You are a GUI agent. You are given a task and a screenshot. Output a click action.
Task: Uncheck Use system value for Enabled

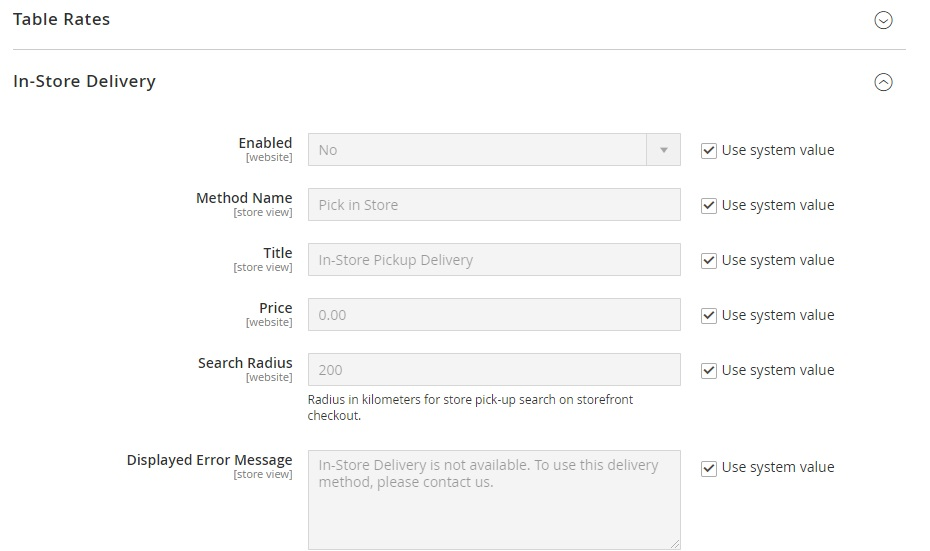pos(709,151)
